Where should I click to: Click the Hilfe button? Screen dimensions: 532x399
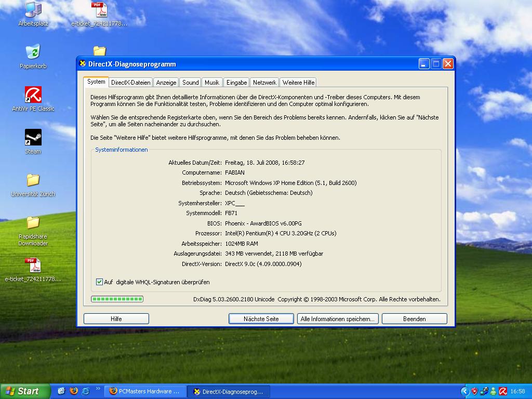tap(116, 318)
